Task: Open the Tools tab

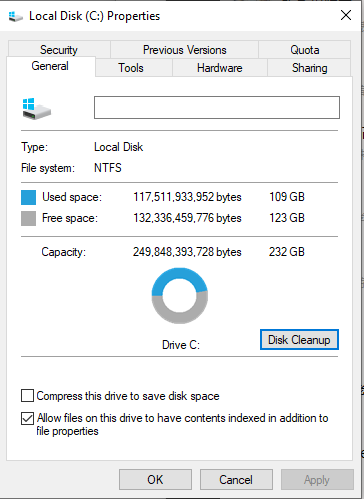Action: click(x=131, y=68)
